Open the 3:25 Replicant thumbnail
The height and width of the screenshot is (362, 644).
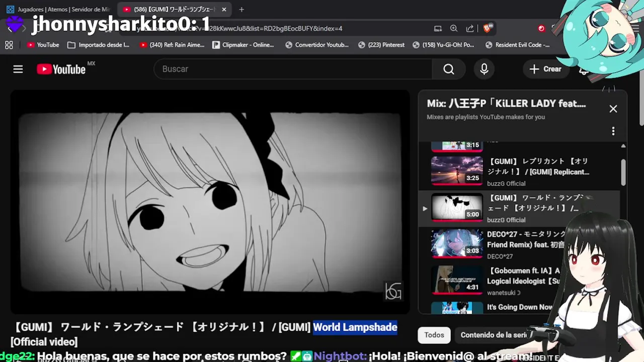point(457,171)
